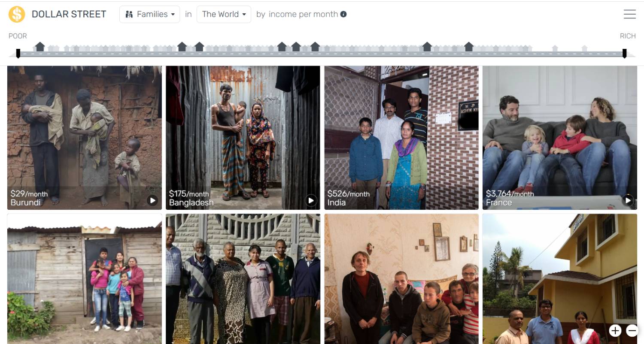Play the Bangladesh family video
This screenshot has width=644, height=344.
pyautogui.click(x=311, y=200)
